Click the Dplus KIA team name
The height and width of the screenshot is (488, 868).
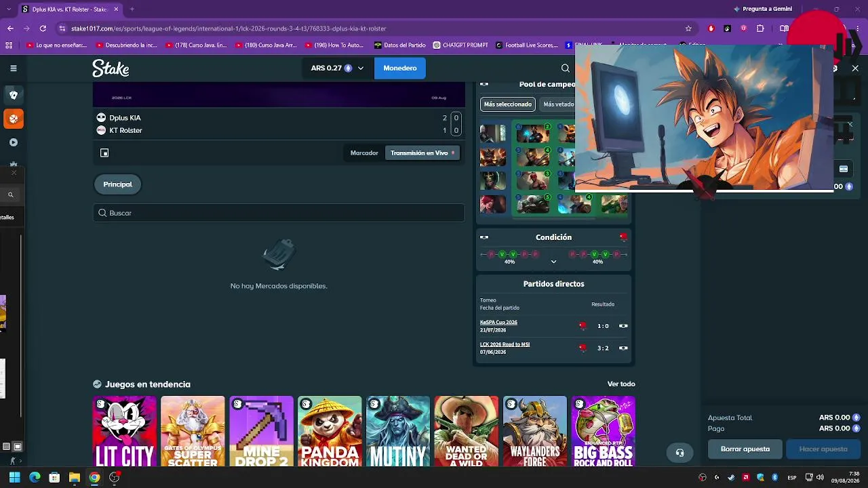click(x=125, y=118)
